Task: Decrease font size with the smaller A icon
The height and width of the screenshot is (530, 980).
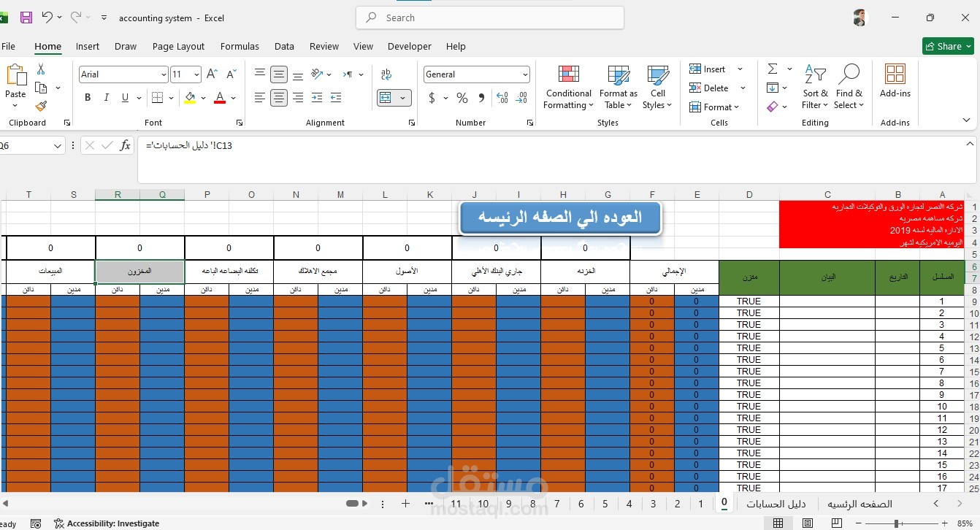Action: pyautogui.click(x=231, y=74)
